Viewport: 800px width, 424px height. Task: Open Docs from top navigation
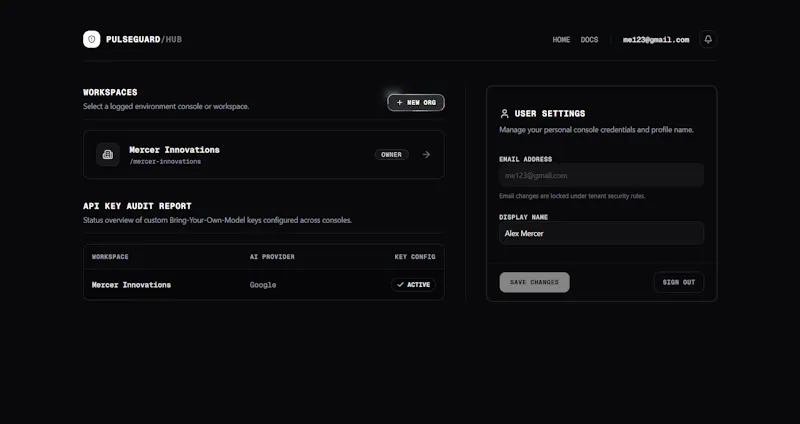pyautogui.click(x=589, y=40)
